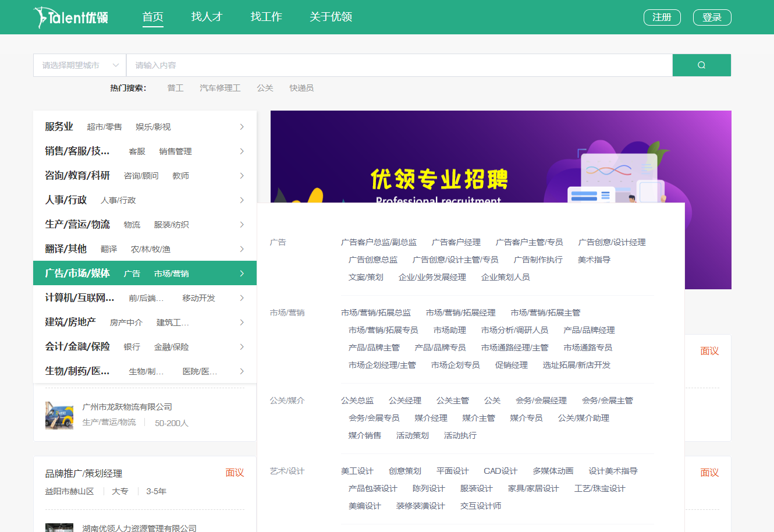
Task: Click the green search magnifier button
Action: coord(701,65)
